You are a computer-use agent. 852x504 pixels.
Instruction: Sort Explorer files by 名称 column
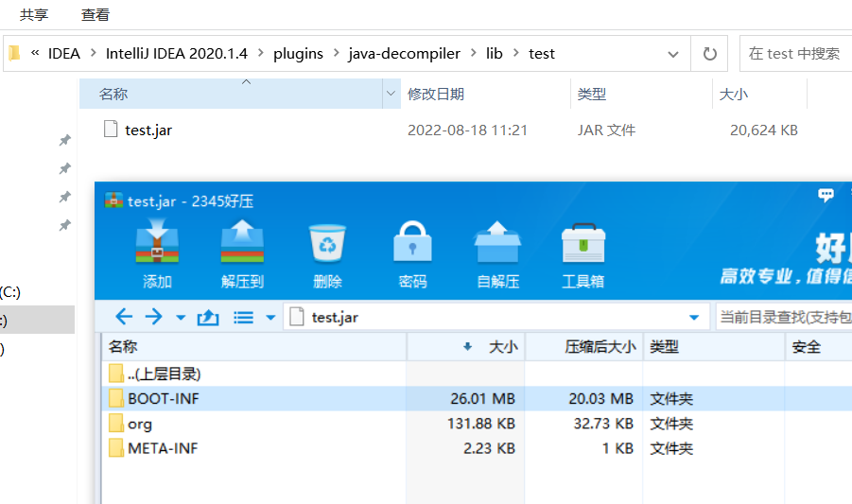(x=231, y=94)
